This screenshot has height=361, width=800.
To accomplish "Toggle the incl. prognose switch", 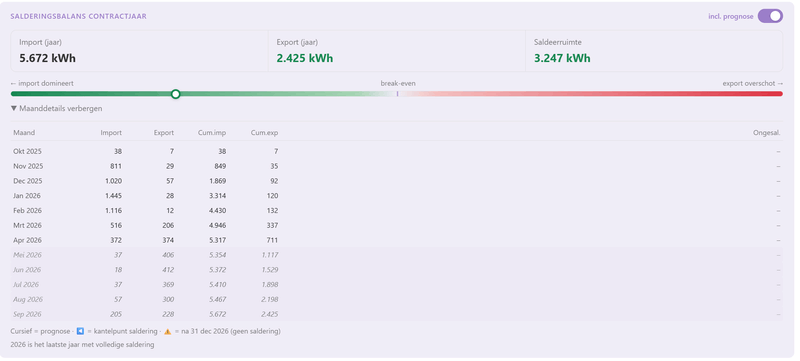I will 770,16.
